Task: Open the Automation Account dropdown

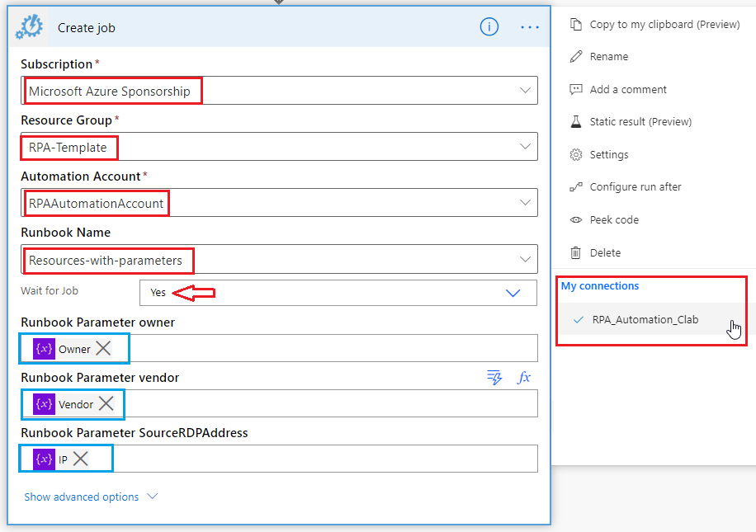Action: click(525, 203)
